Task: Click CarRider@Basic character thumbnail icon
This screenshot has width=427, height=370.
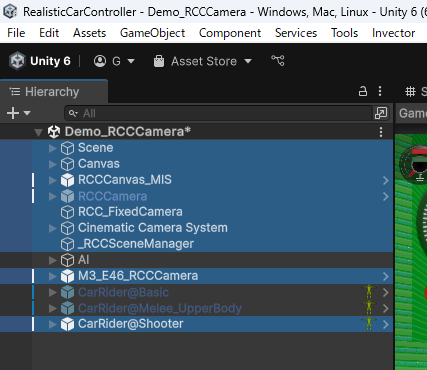Action: click(369, 292)
